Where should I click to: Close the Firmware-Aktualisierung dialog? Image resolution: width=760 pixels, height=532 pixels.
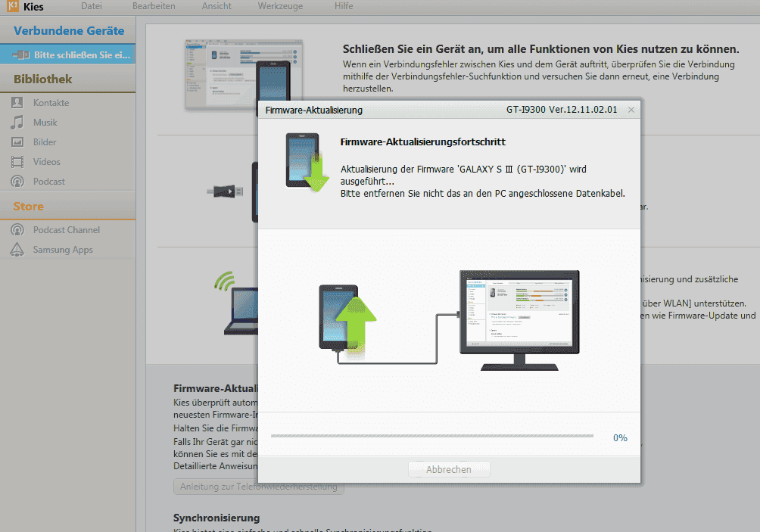pos(631,110)
